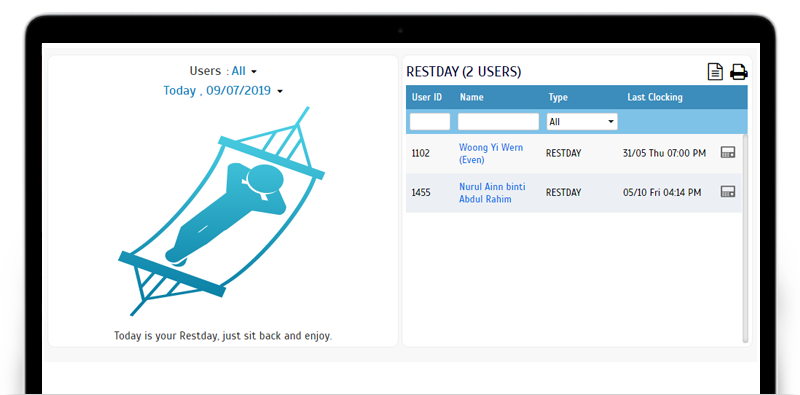The width and height of the screenshot is (800, 395).
Task: Select the row with User ID 1455
Action: tap(574, 193)
